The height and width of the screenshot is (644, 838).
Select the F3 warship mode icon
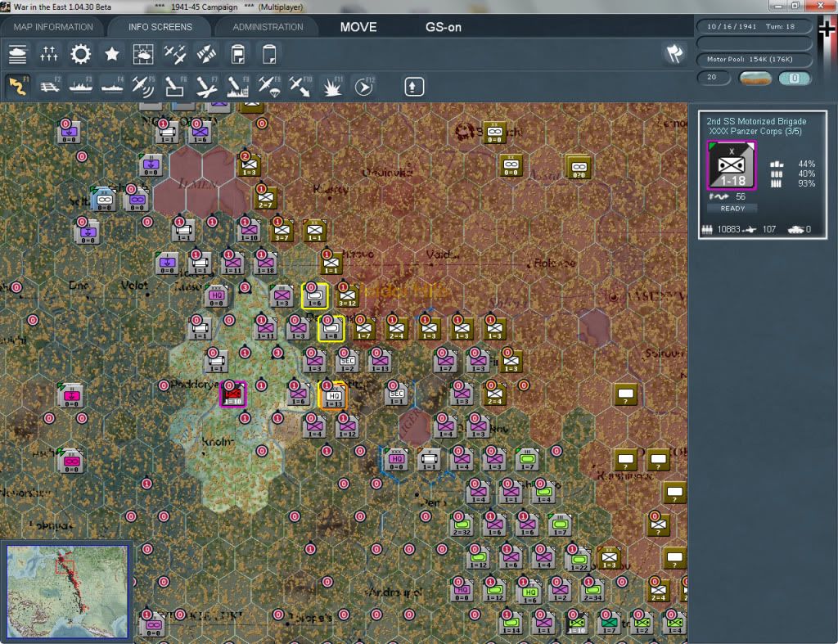[x=81, y=86]
